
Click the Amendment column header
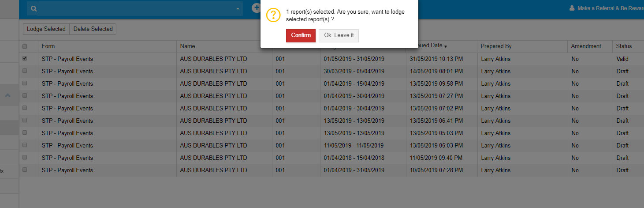586,46
